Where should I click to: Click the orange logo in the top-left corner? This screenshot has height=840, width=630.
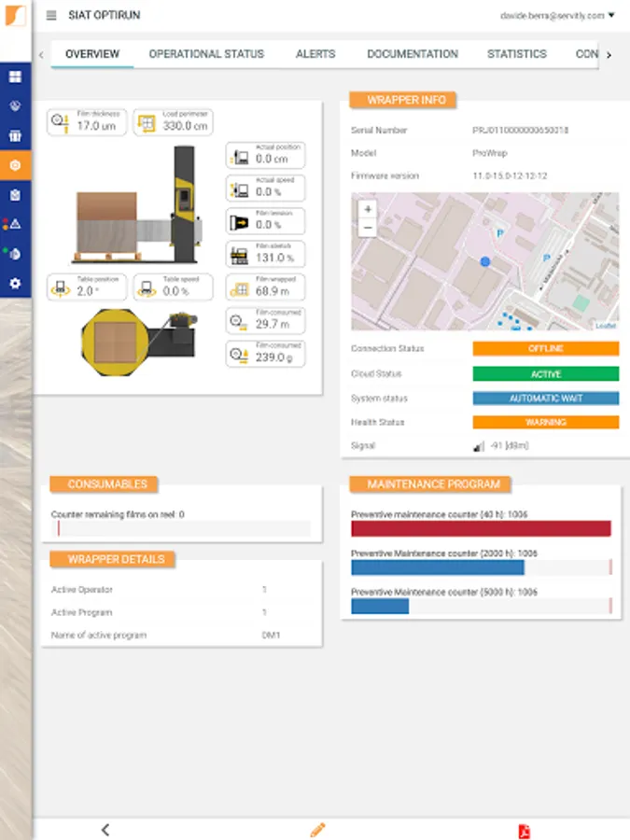(x=16, y=15)
